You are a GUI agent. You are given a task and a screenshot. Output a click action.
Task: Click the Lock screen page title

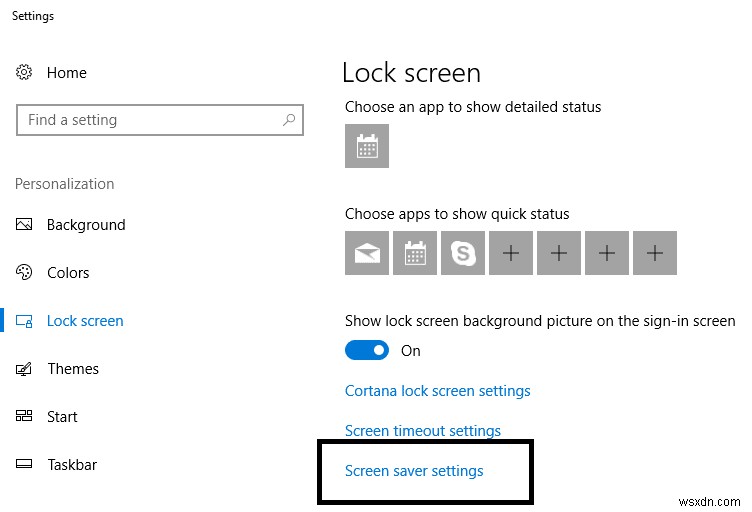coord(411,73)
